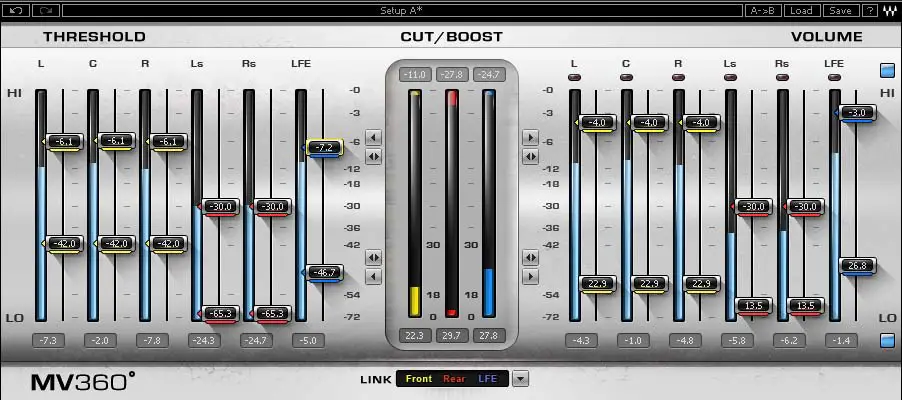Click the -7.3 peak value under Threshold L
Image resolution: width=902 pixels, height=400 pixels.
click(x=48, y=341)
